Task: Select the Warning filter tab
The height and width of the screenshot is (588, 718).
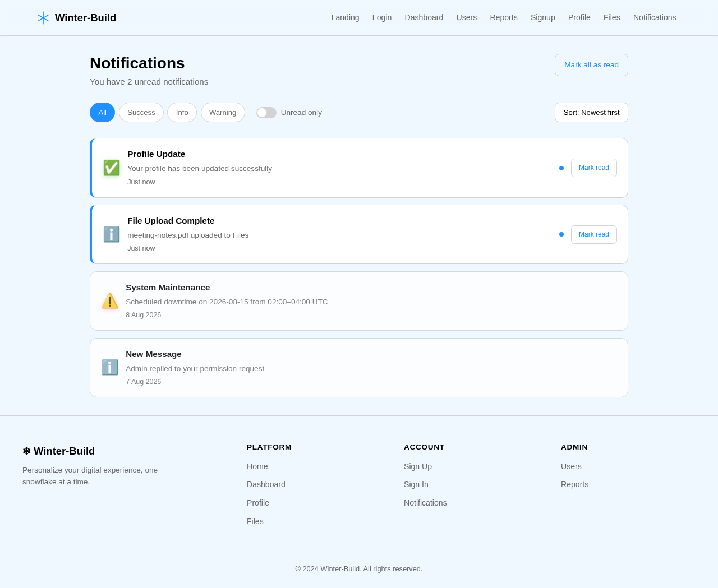Action: [x=223, y=112]
